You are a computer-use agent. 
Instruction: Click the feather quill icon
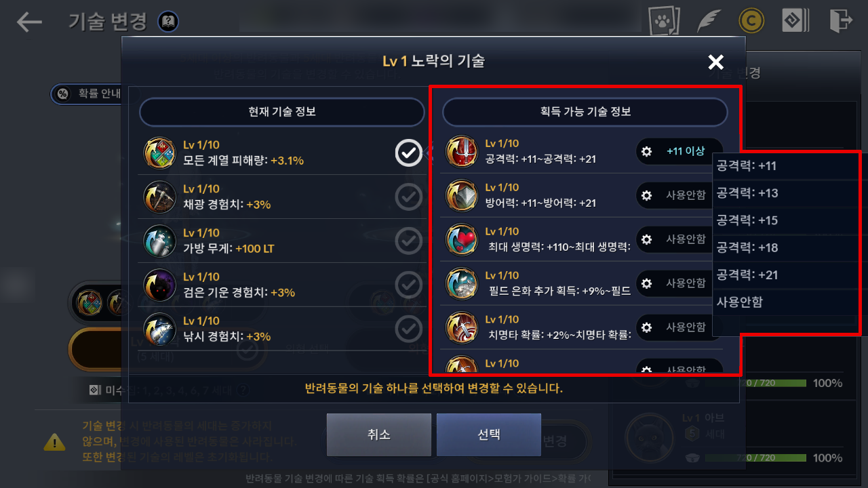[709, 21]
